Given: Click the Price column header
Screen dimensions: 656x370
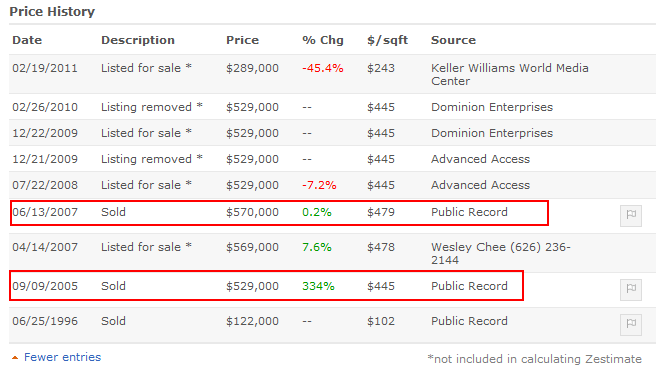Looking at the screenshot, I should [x=242, y=40].
